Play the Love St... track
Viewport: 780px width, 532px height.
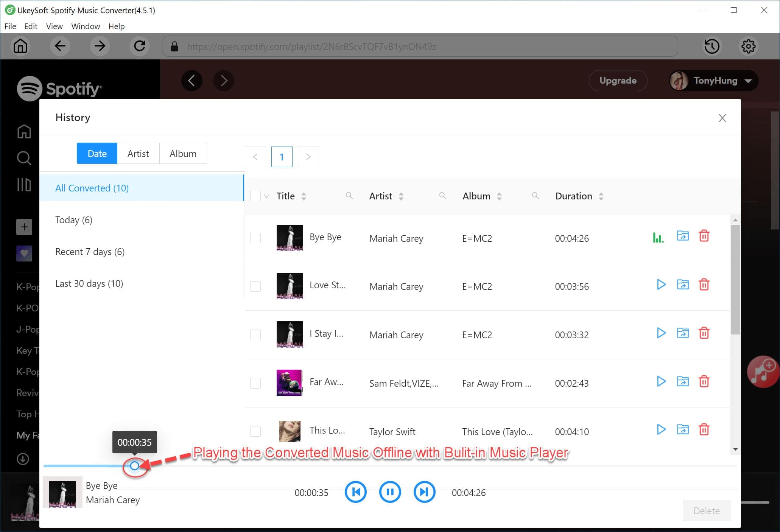[661, 284]
